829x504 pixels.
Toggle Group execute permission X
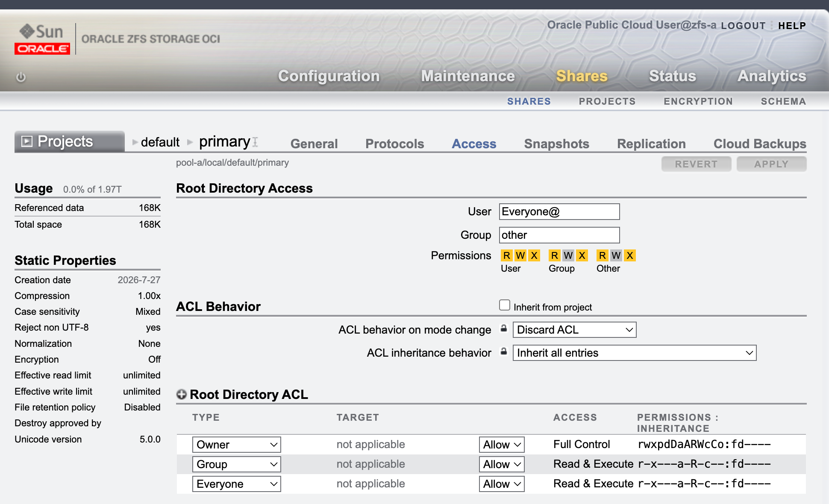point(582,255)
